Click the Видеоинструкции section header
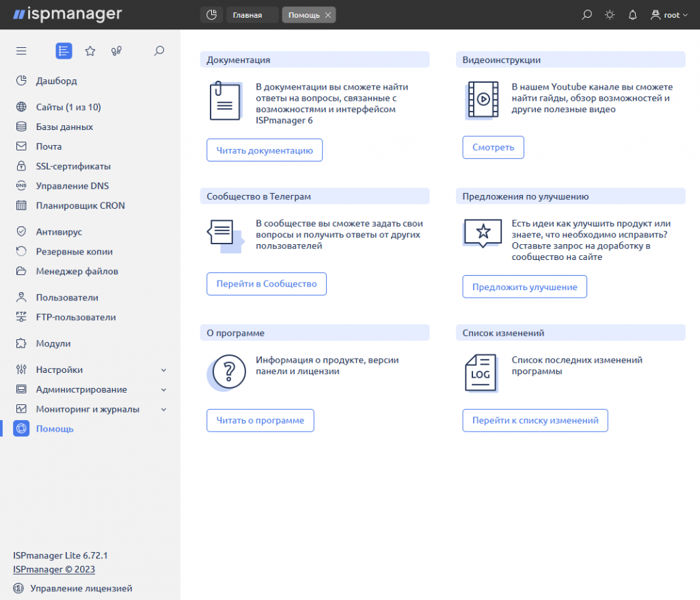This screenshot has height=600, width=700. pos(571,60)
